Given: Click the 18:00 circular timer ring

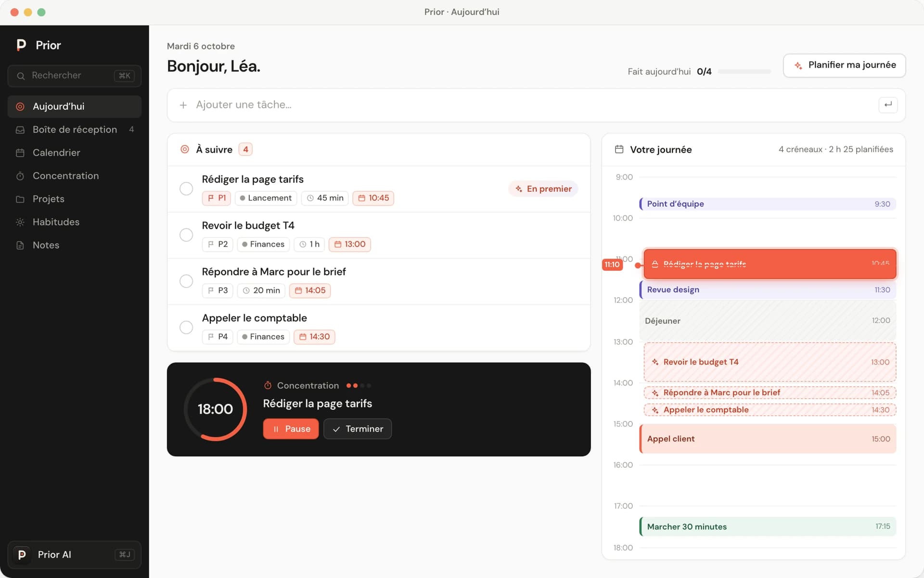Looking at the screenshot, I should tap(215, 409).
